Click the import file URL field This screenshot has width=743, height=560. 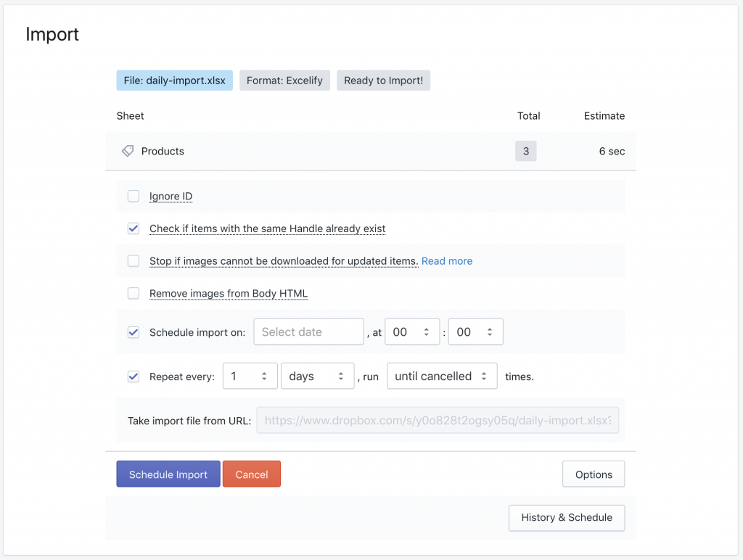click(x=438, y=420)
